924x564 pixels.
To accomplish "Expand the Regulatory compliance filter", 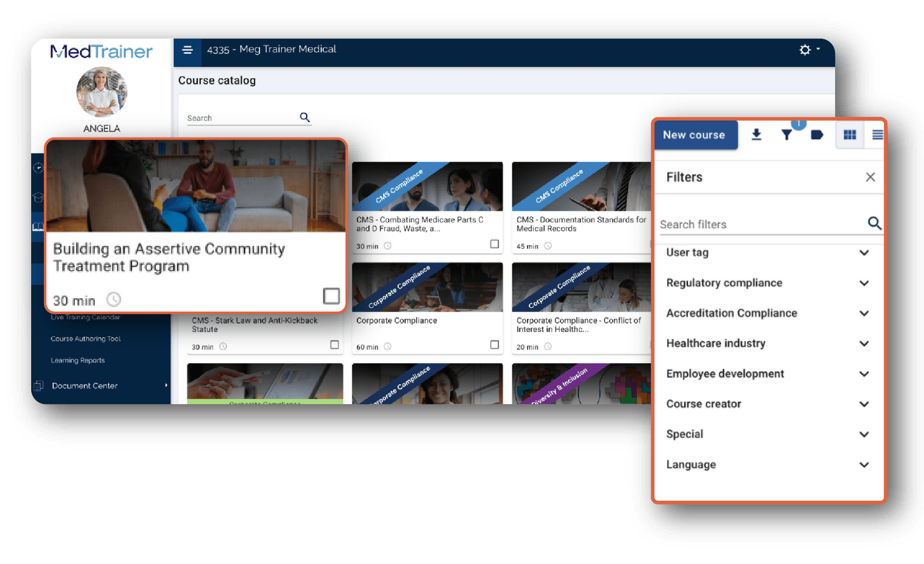I will coord(863,283).
